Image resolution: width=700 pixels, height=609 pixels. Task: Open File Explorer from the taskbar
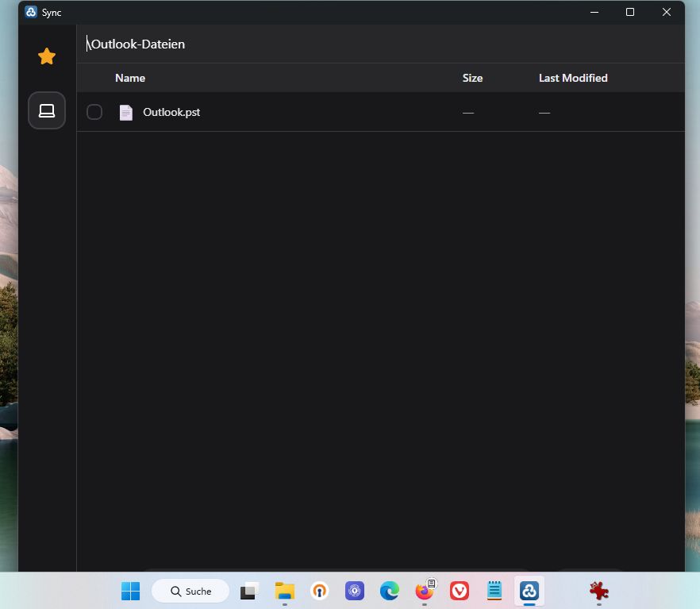pyautogui.click(x=285, y=591)
